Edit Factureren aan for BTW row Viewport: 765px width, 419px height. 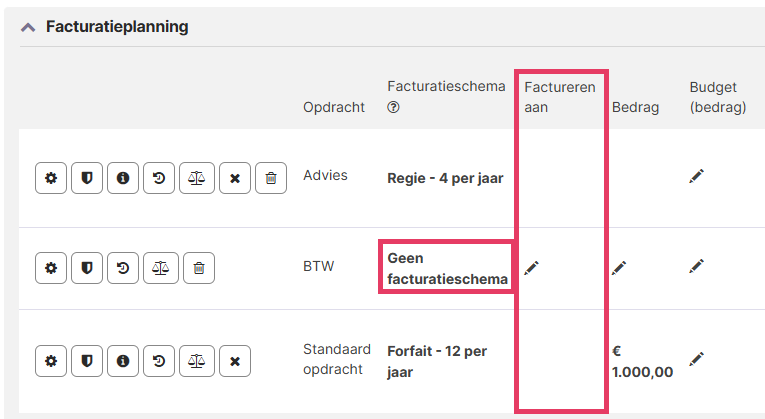coord(531,267)
